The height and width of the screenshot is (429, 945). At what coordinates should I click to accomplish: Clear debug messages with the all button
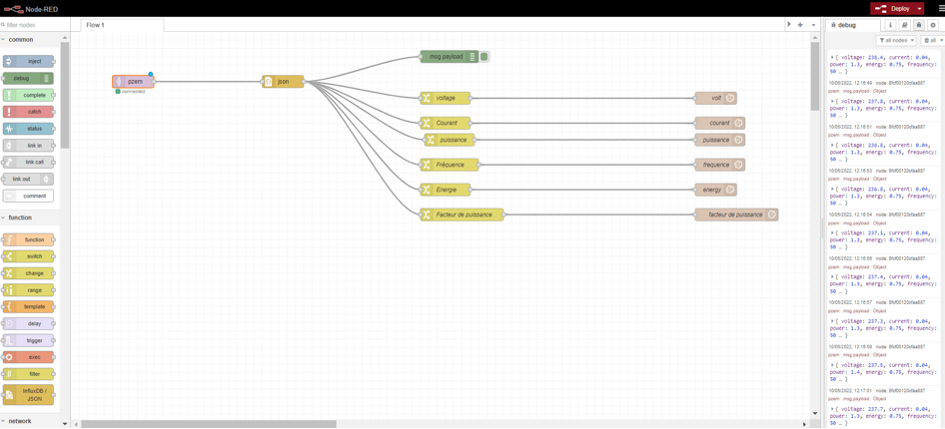click(x=932, y=41)
